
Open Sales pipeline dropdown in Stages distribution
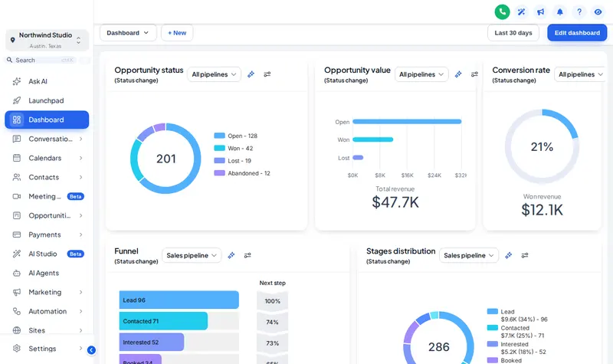pyautogui.click(x=469, y=255)
